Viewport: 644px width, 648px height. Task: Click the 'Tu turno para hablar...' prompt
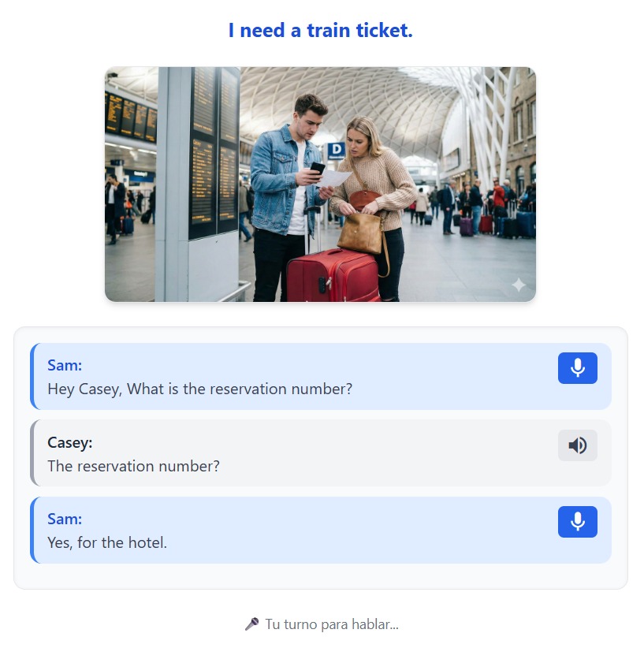point(332,624)
